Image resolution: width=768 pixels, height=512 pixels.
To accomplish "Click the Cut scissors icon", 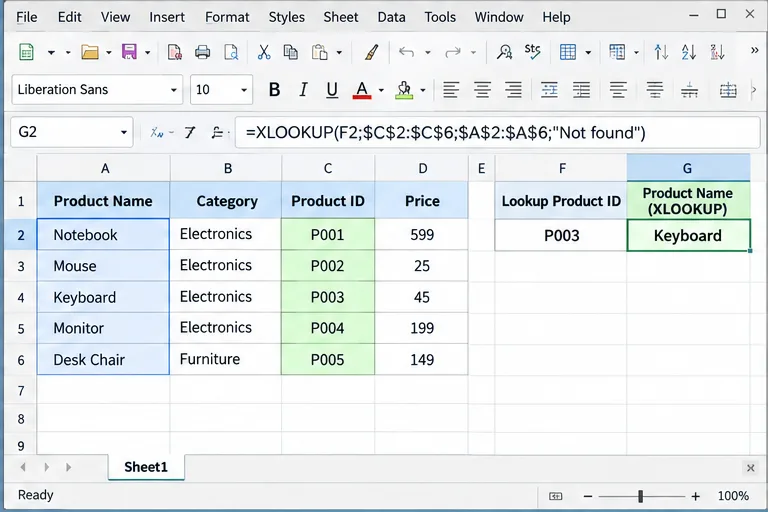I will coord(264,52).
